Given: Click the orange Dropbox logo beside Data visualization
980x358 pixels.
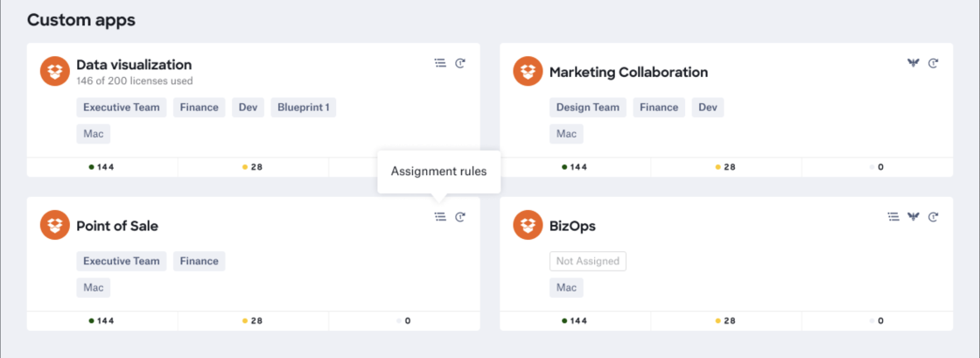Looking at the screenshot, I should (55, 72).
